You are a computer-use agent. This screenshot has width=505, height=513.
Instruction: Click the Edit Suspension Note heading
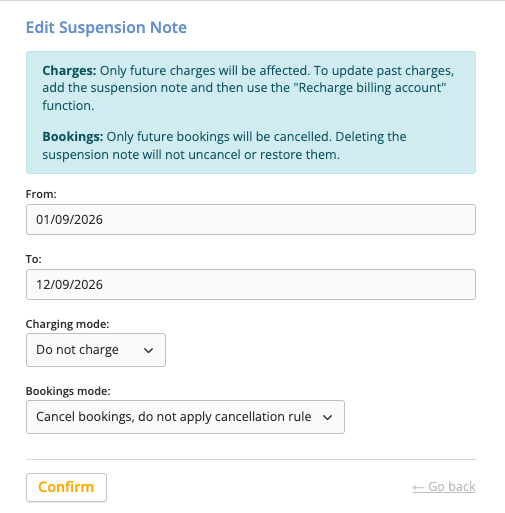pos(106,27)
